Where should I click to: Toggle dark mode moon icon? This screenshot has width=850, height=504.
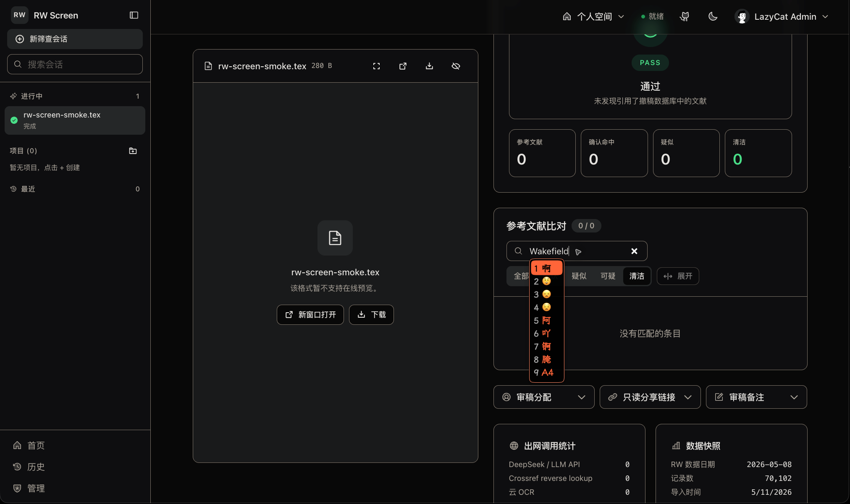[x=713, y=16]
